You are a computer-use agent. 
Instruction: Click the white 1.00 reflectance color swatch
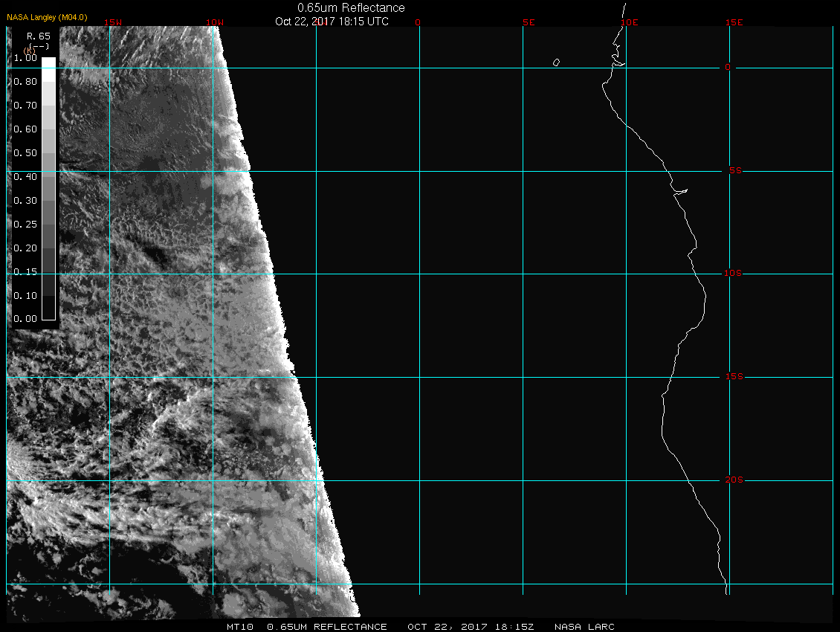click(48, 62)
